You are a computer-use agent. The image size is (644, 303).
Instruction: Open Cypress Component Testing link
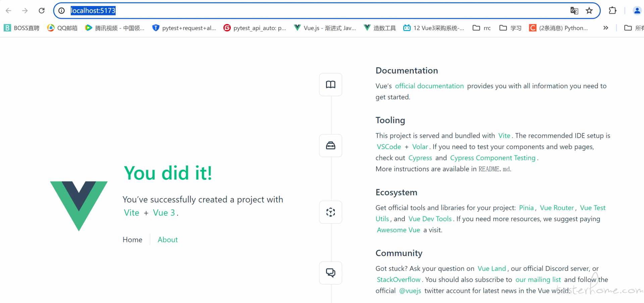coord(493,158)
